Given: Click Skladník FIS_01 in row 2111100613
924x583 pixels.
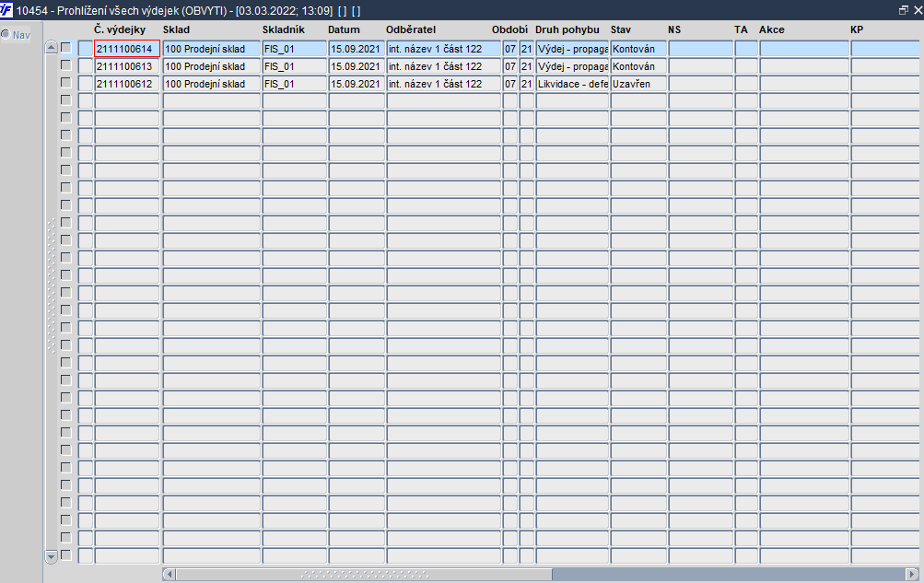Looking at the screenshot, I should click(294, 66).
